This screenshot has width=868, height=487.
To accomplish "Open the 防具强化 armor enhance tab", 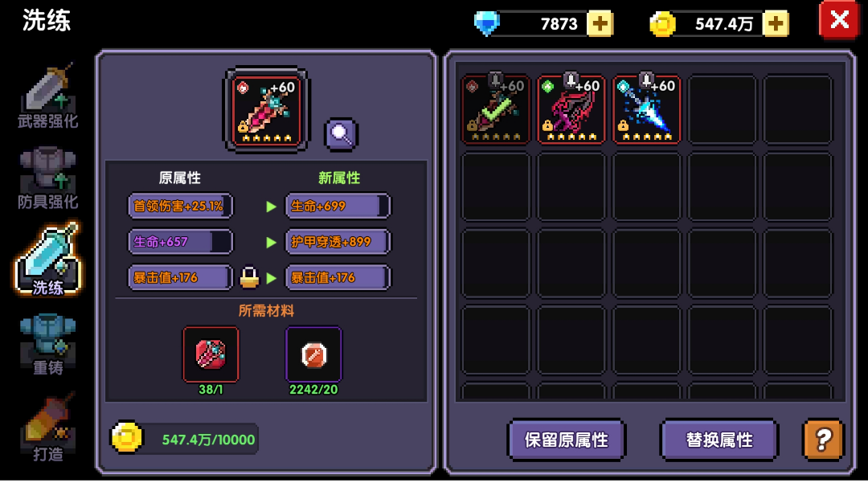I will [x=47, y=178].
